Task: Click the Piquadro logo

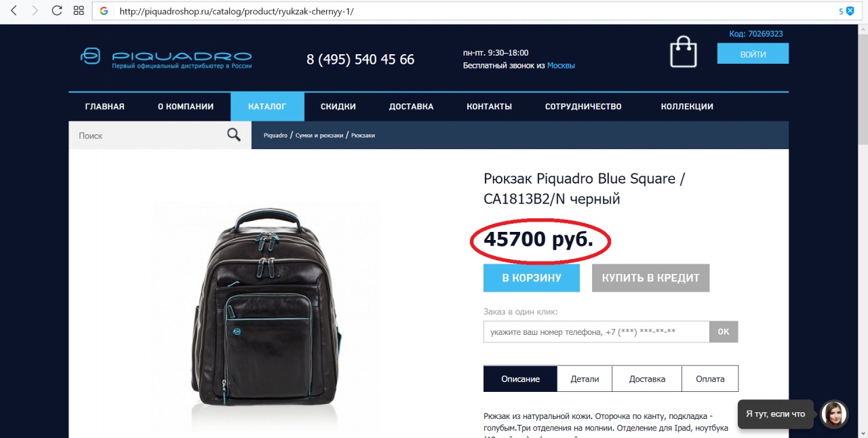Action: 166,58
